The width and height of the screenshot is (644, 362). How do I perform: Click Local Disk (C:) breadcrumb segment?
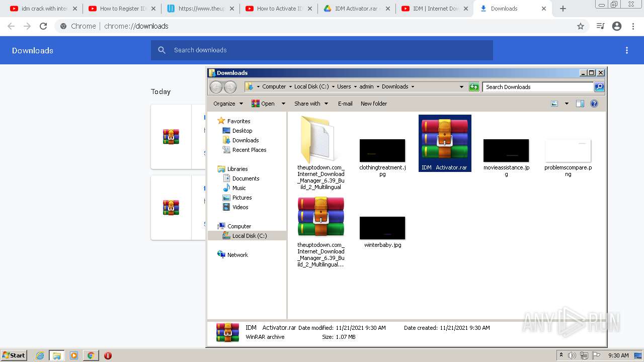point(311,87)
